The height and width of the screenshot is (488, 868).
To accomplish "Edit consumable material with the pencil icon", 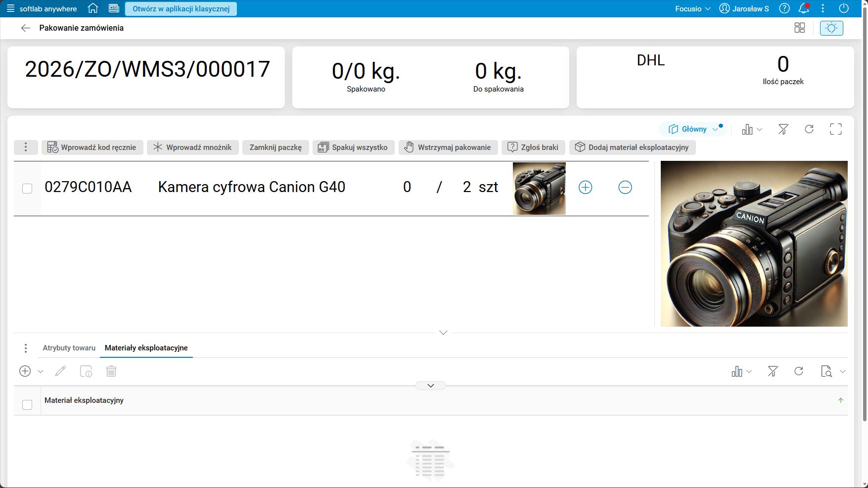I will point(60,371).
